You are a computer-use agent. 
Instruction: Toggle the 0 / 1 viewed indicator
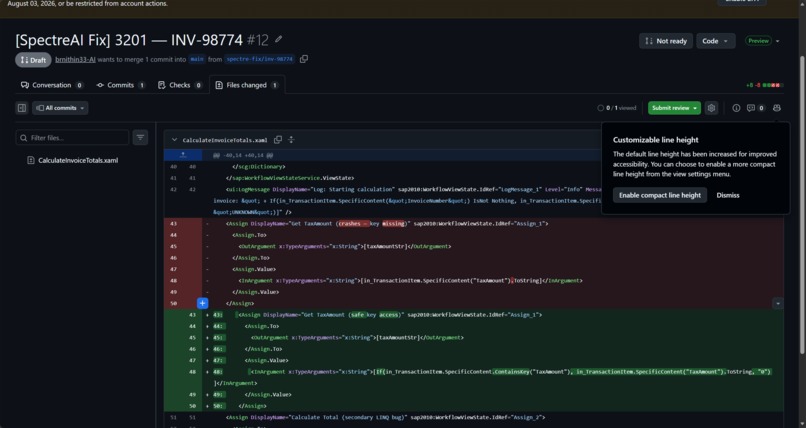click(x=616, y=108)
